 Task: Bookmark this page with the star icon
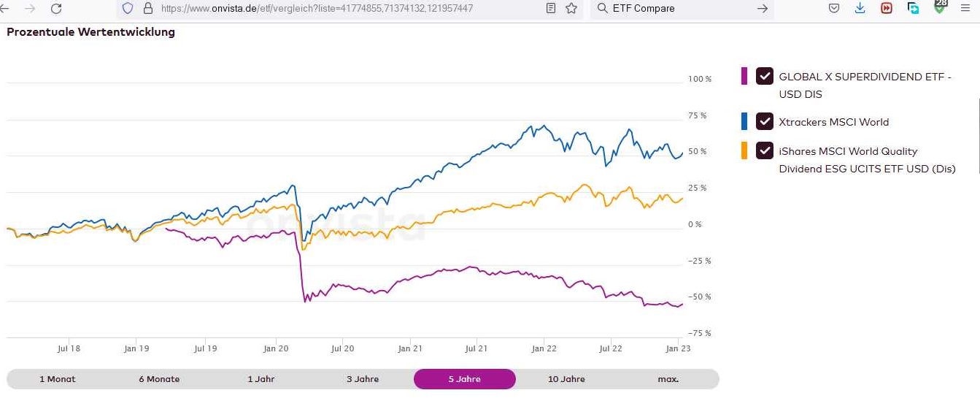pyautogui.click(x=571, y=9)
